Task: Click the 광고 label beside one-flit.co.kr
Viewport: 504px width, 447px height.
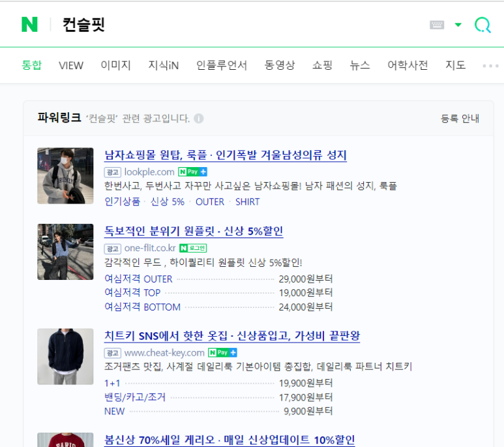Action: [113, 249]
